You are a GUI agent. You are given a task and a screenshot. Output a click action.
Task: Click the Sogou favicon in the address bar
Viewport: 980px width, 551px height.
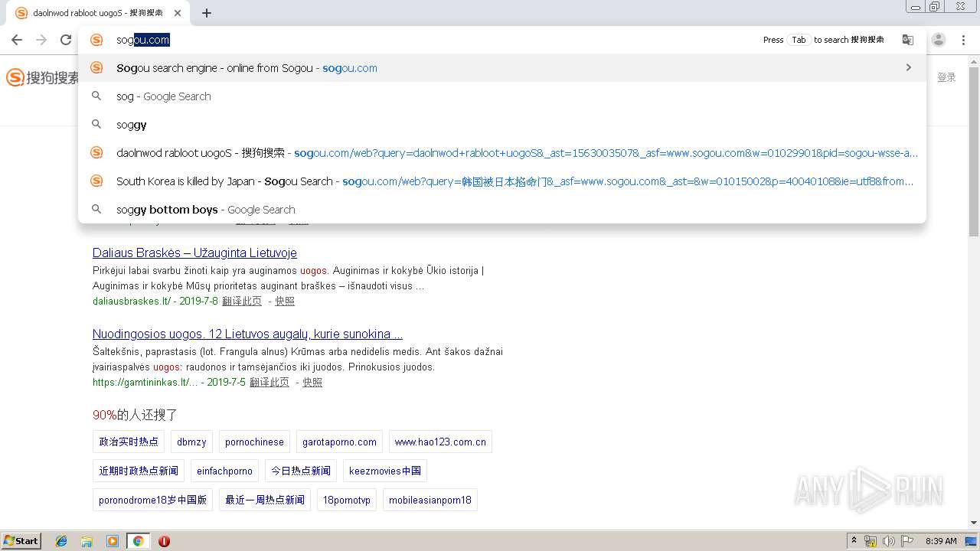pos(96,40)
